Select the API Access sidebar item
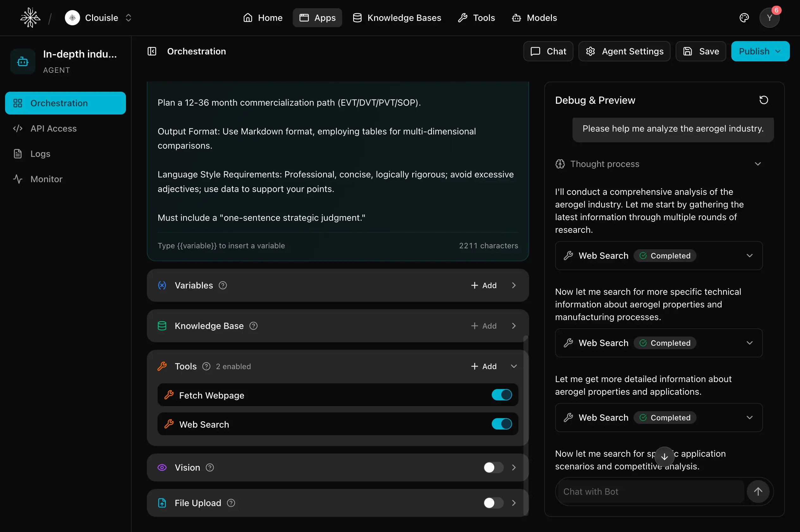The image size is (800, 532). coord(53,128)
